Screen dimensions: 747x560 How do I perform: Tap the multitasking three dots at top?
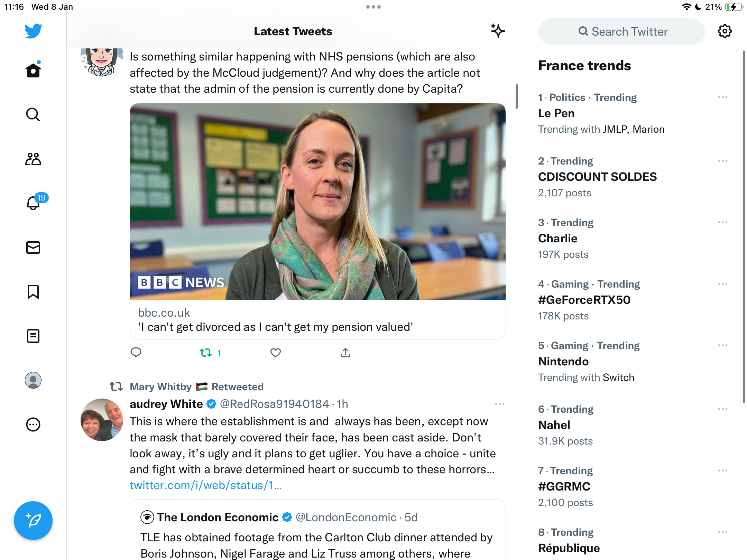pyautogui.click(x=373, y=7)
